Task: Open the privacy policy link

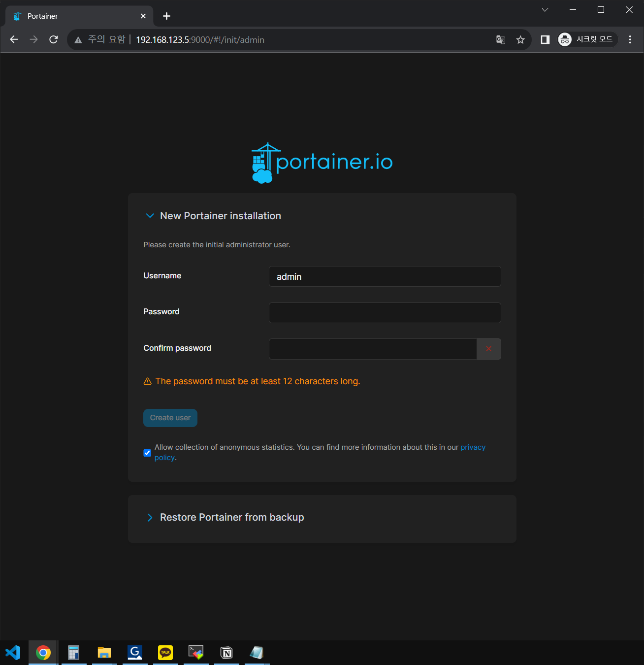Action: 473,447
